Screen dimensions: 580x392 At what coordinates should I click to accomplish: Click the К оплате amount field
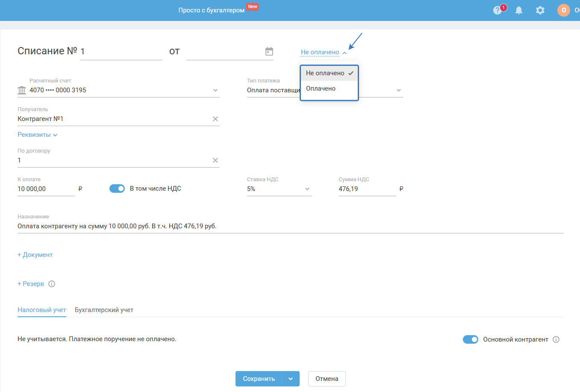(x=46, y=189)
